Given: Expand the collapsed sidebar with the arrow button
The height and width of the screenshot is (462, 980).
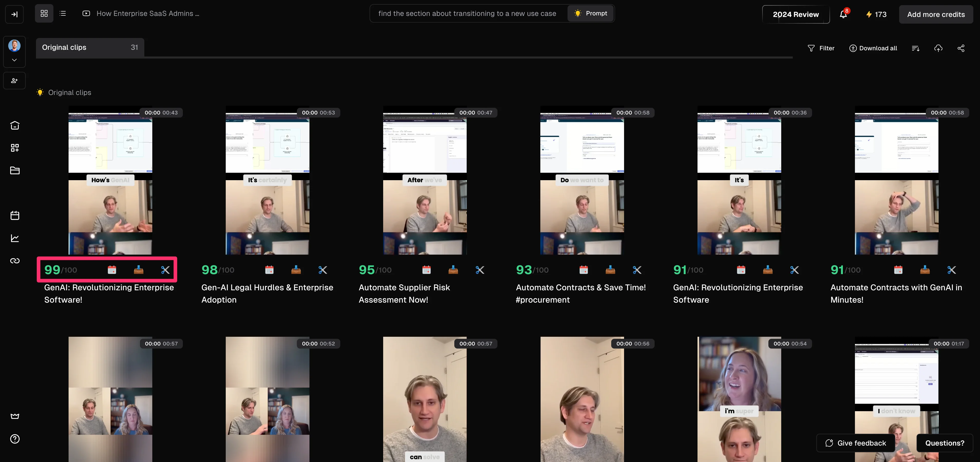Looking at the screenshot, I should click(14, 14).
